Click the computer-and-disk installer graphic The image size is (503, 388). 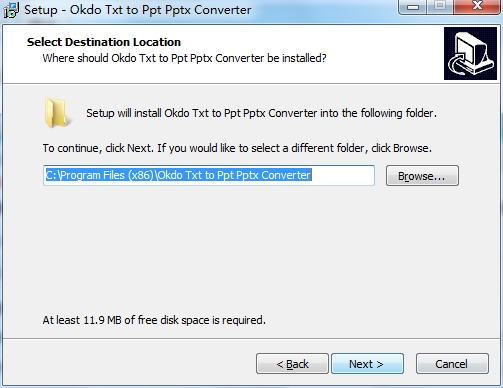pyautogui.click(x=470, y=54)
